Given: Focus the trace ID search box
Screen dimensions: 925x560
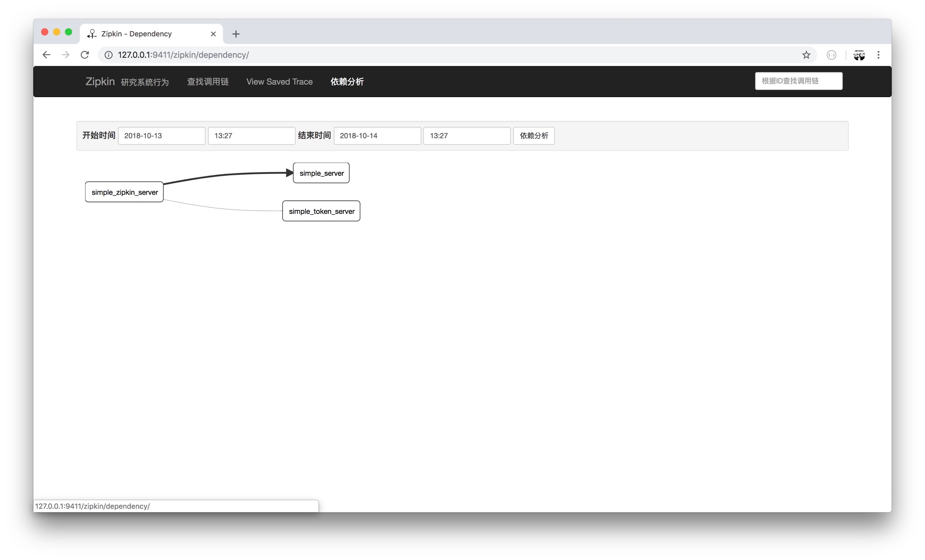Looking at the screenshot, I should (799, 81).
